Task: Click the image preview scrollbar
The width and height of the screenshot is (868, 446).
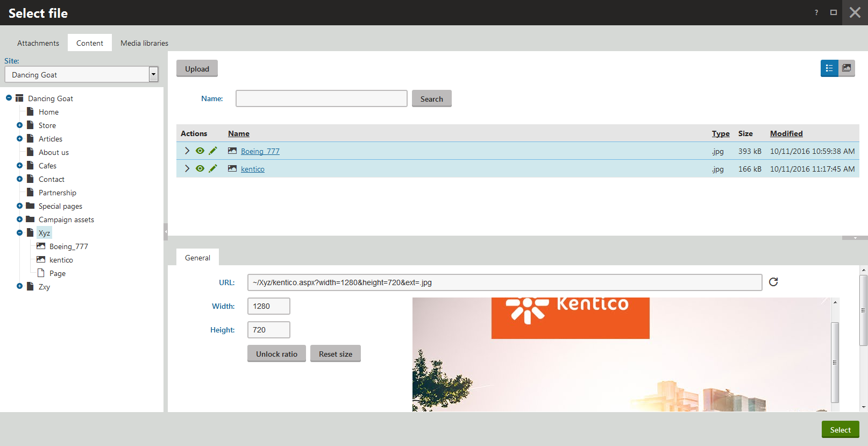Action: (x=835, y=362)
